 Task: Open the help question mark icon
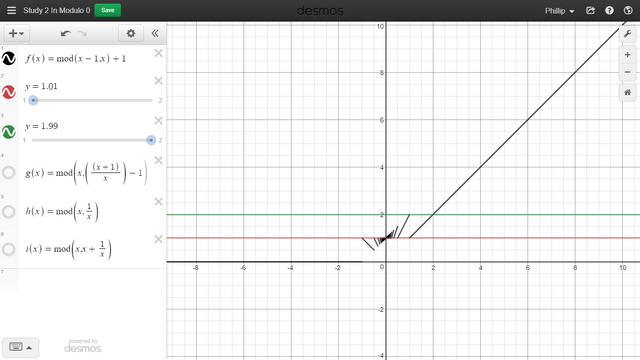(x=609, y=11)
